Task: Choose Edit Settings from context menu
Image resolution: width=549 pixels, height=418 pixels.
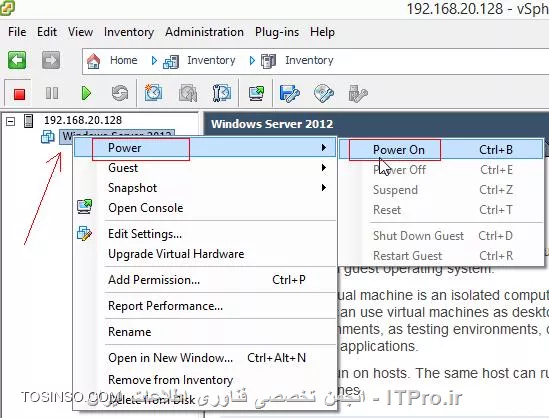Action: (x=145, y=234)
